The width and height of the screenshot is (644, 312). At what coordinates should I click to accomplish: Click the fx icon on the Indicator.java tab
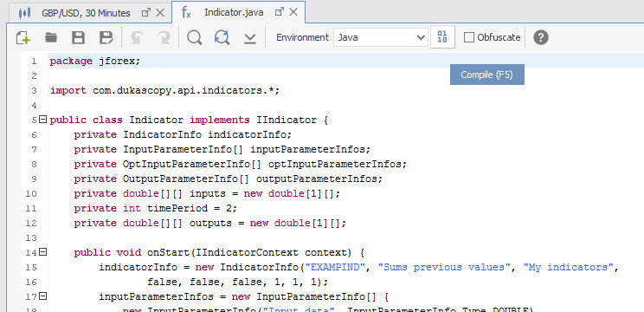point(186,12)
